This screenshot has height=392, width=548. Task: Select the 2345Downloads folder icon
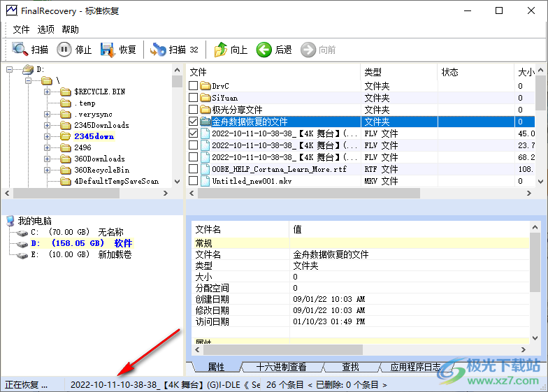(66, 126)
